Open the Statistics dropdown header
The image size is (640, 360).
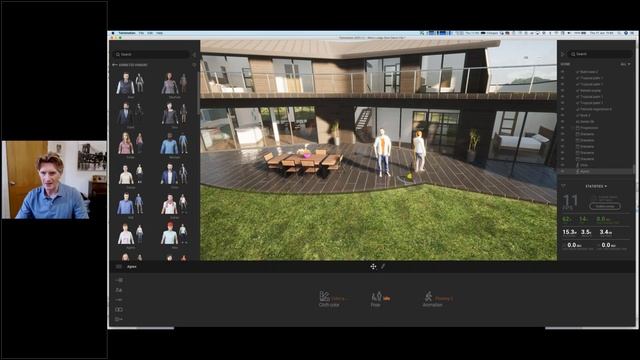[596, 187]
